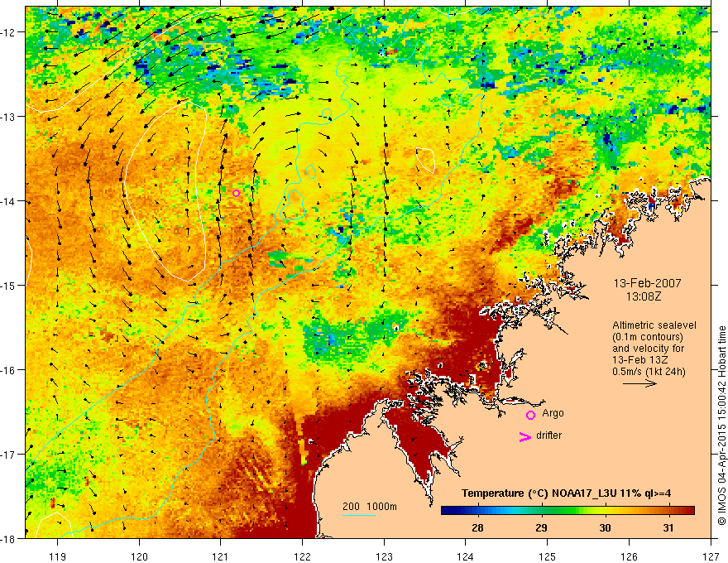Click the '200 1000m' depth contour label
Screen dimensions: 728x563
(370, 507)
